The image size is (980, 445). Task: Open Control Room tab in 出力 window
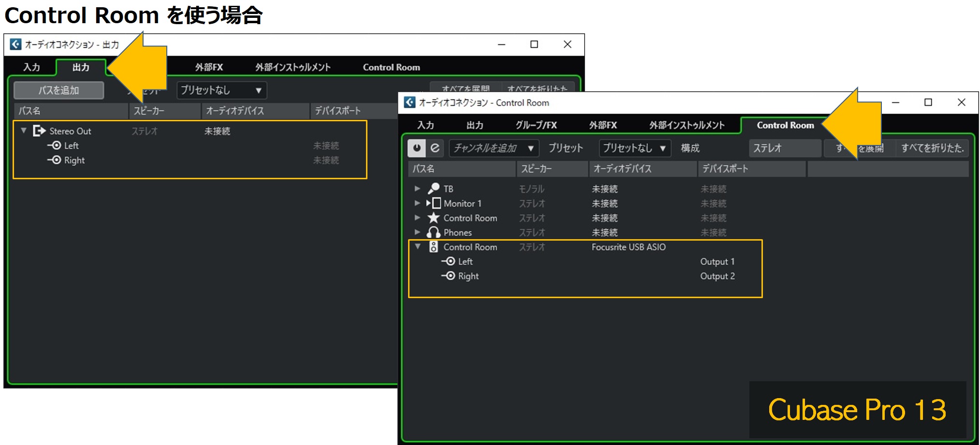[x=391, y=67]
